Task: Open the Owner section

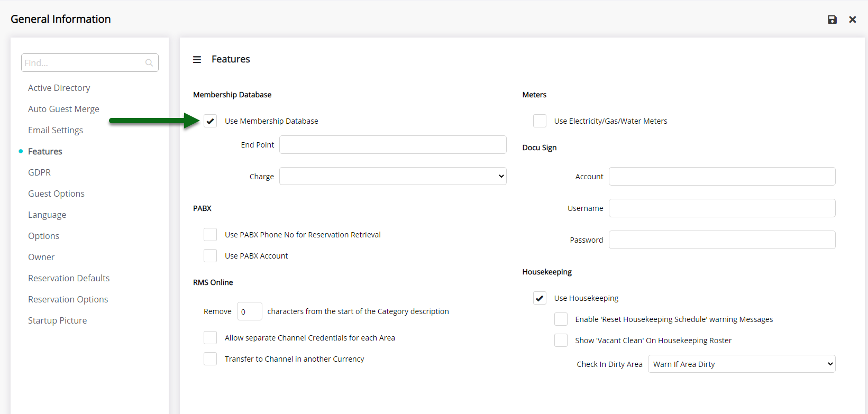Action: pyautogui.click(x=41, y=257)
